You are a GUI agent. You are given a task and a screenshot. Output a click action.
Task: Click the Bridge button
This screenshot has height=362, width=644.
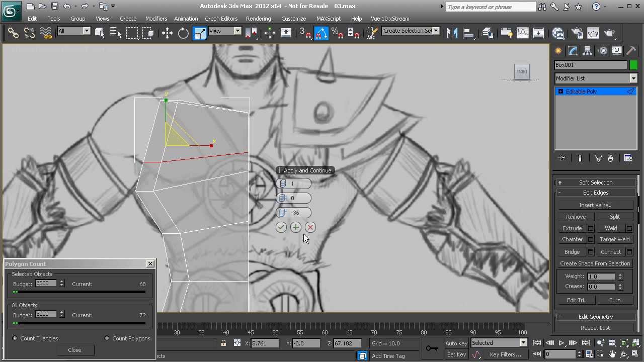tap(572, 252)
